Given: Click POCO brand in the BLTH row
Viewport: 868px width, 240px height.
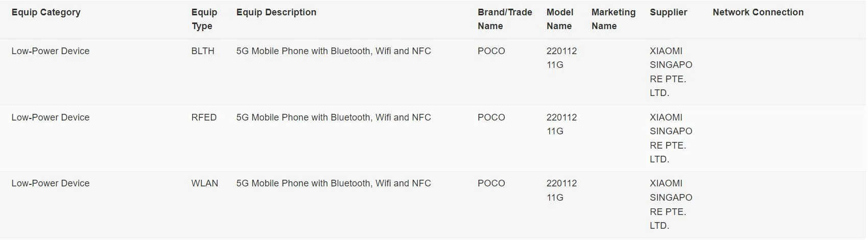Looking at the screenshot, I should click(491, 51).
